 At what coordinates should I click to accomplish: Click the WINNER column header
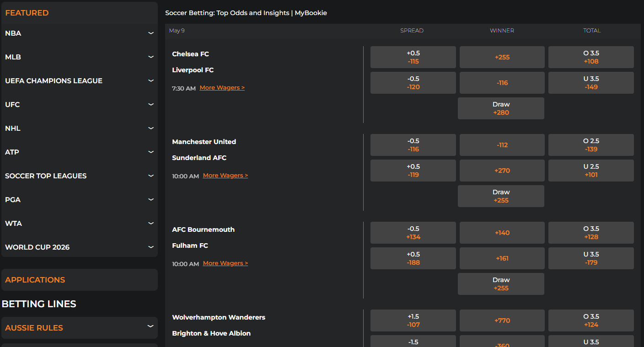502,31
